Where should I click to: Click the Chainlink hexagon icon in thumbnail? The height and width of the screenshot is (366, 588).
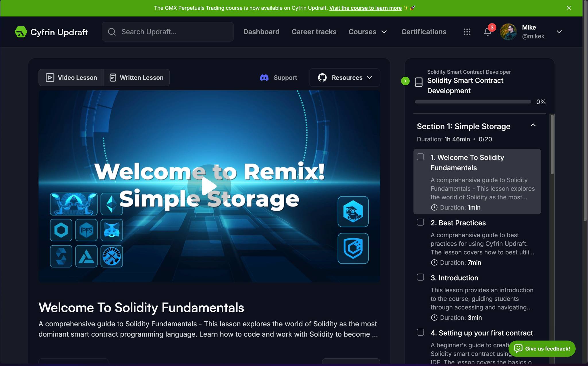(61, 230)
